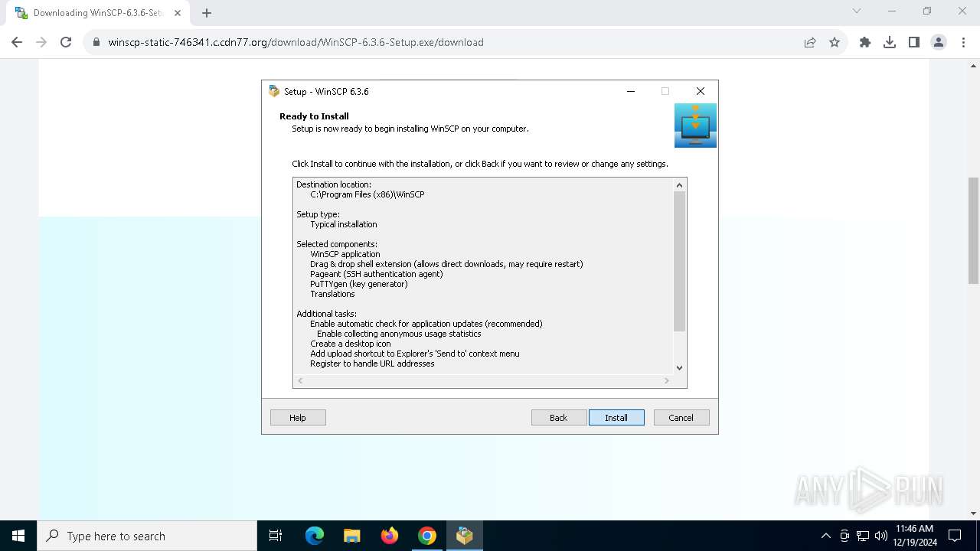Close the Downloading WinSCP tab
This screenshot has height=551, width=980.
coord(178,13)
